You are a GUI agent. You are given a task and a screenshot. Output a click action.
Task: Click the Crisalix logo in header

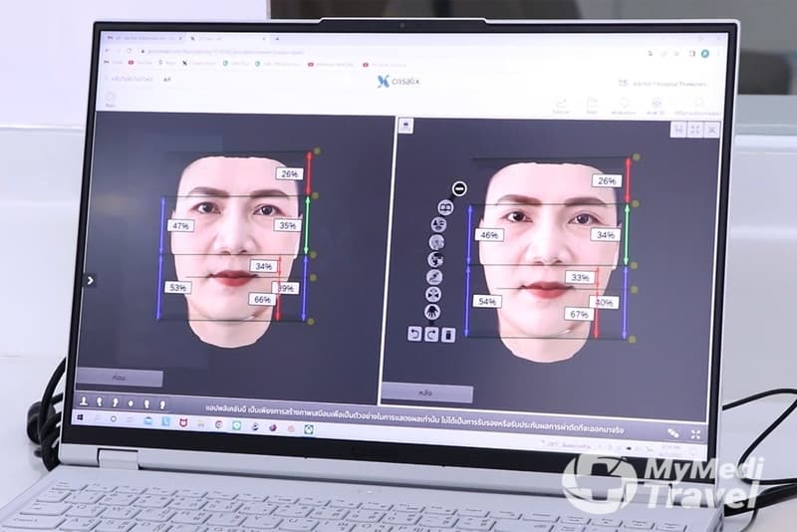[x=398, y=81]
